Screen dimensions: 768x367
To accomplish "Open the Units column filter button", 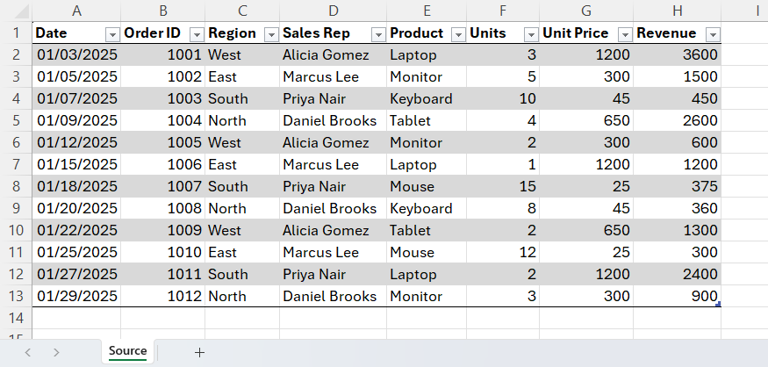I will point(531,34).
